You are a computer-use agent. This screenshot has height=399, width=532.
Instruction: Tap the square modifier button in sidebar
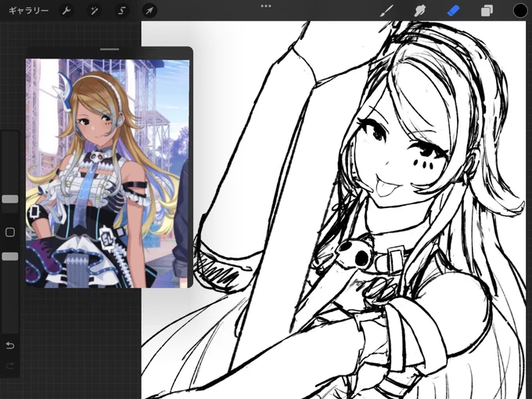pos(10,232)
